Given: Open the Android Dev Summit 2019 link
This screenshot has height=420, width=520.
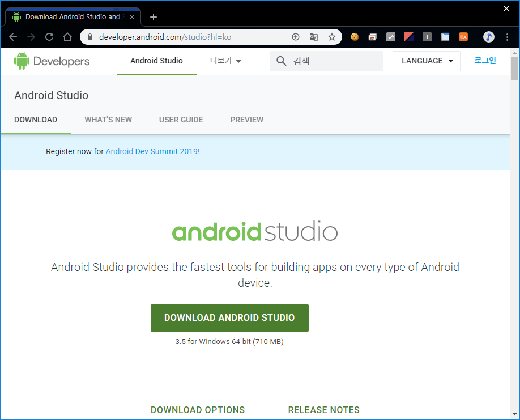Looking at the screenshot, I should coord(152,151).
